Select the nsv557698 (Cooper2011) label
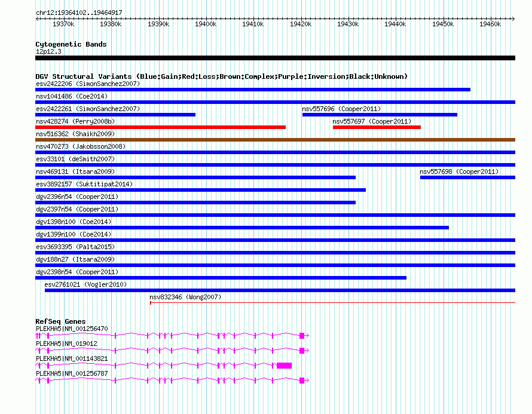The width and height of the screenshot is (532, 414). click(459, 171)
